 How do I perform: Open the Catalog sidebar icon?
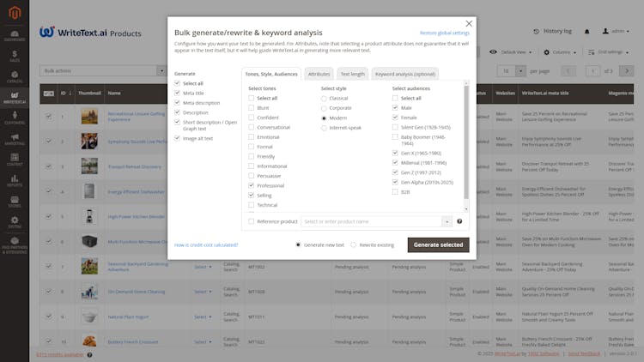click(15, 76)
